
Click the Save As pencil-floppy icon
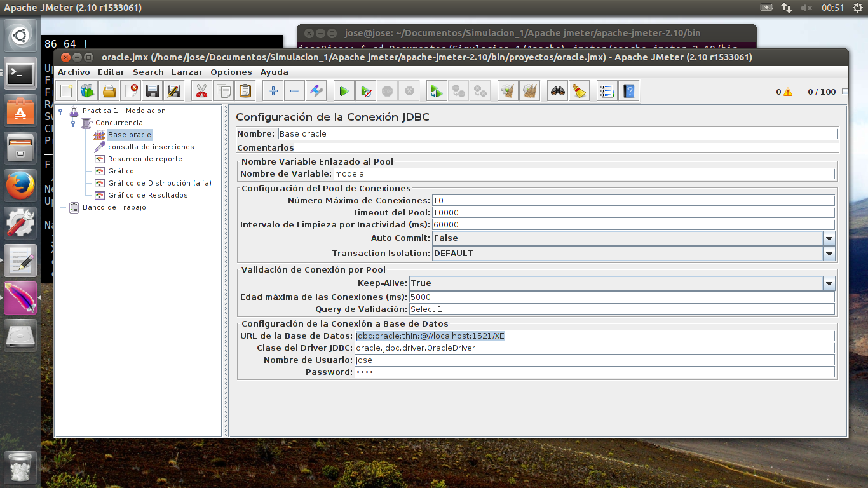coord(173,91)
